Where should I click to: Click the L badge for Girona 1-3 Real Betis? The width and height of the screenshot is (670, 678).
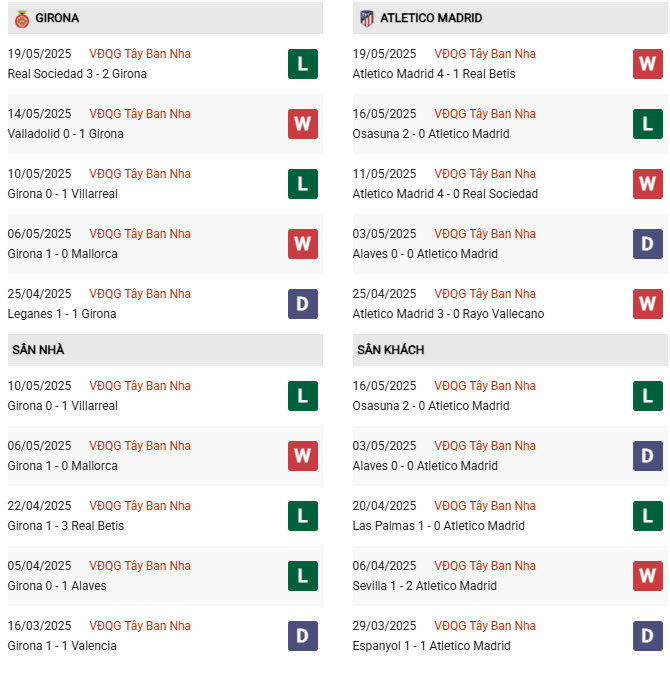[303, 516]
